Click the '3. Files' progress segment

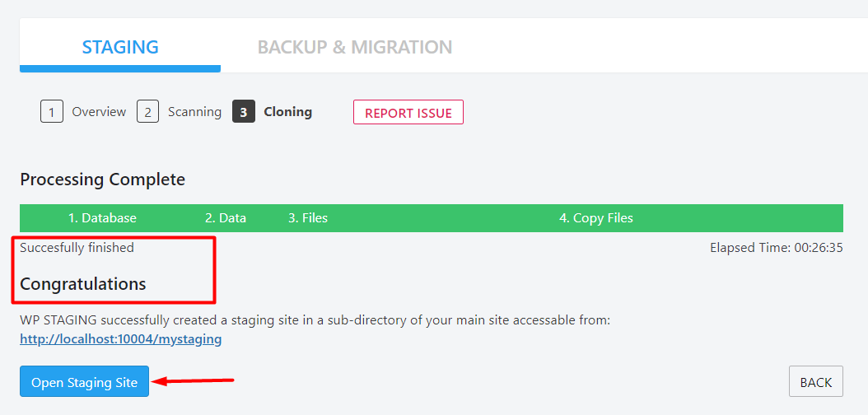pyautogui.click(x=308, y=218)
